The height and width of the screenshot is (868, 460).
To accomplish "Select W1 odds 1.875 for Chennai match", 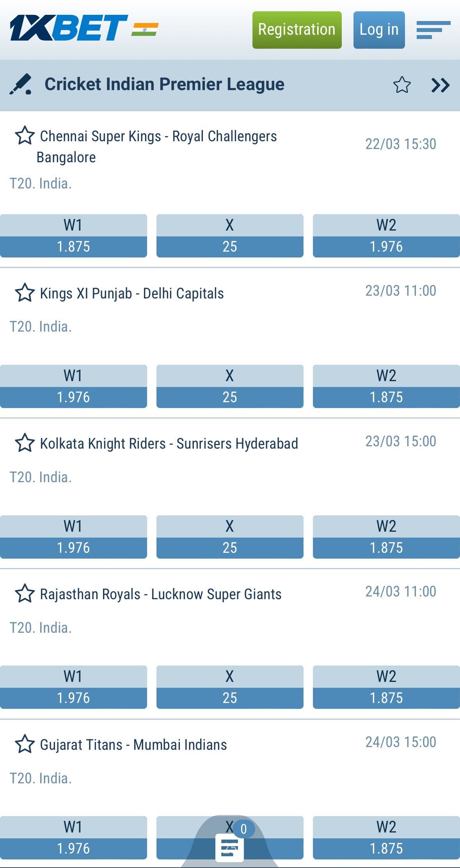I will coord(73,247).
